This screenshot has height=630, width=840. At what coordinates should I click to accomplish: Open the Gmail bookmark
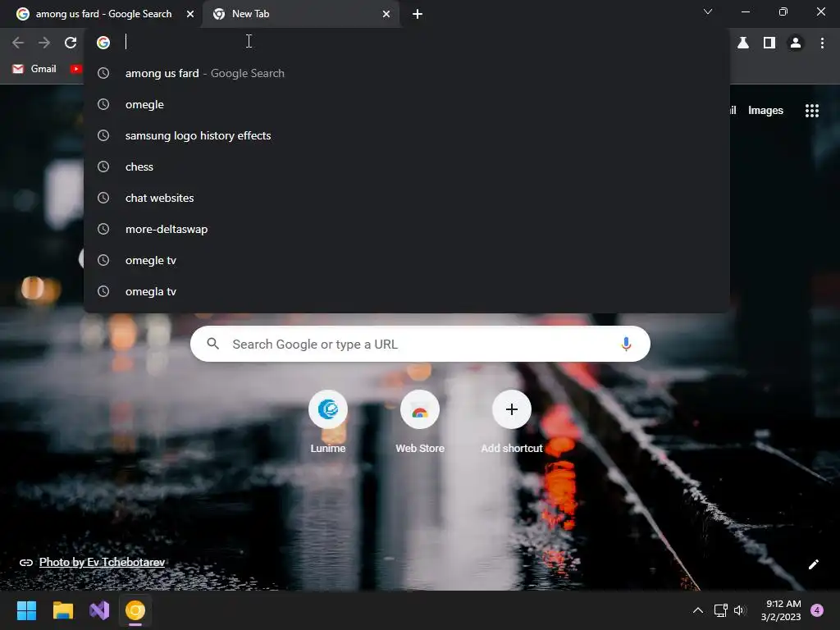coord(34,69)
